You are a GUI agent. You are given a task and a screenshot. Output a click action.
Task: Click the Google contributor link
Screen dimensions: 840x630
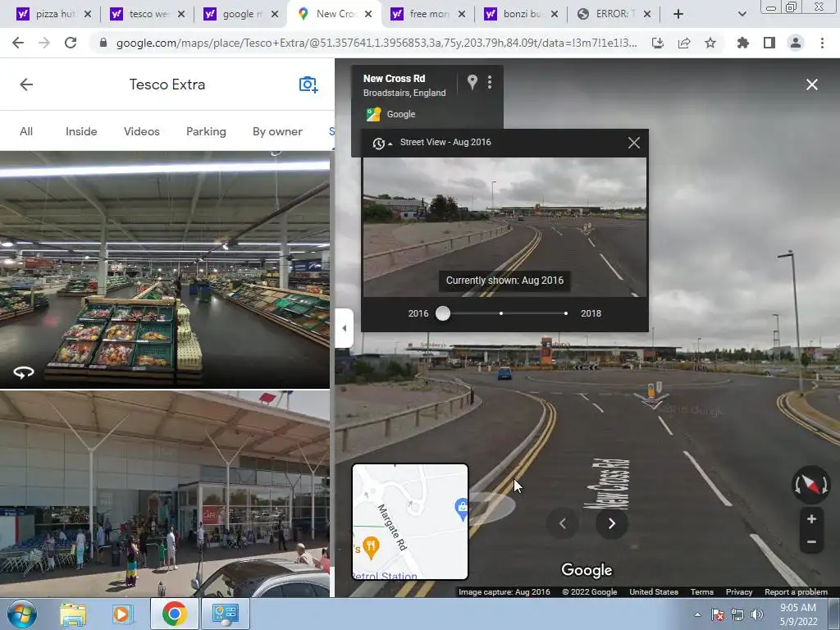click(x=400, y=114)
